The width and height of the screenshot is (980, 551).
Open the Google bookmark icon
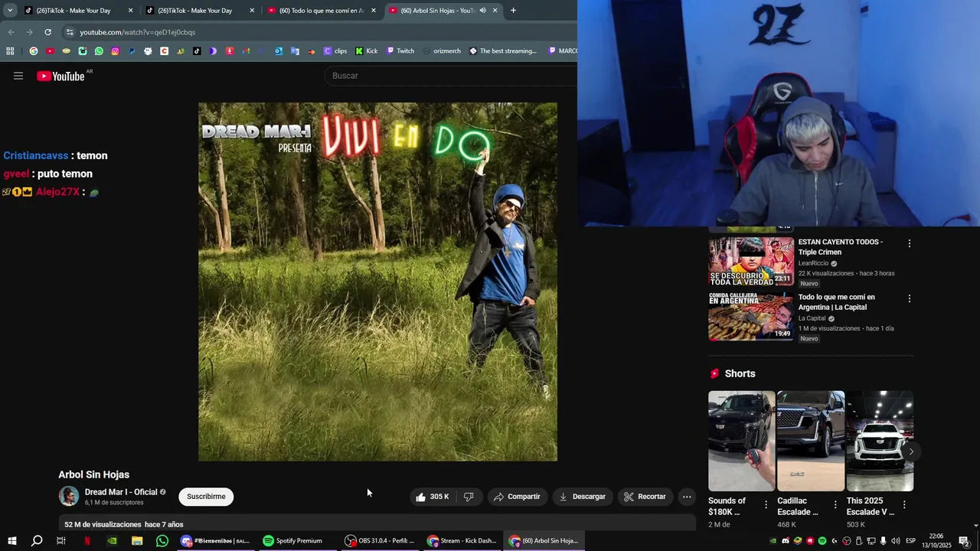34,51
